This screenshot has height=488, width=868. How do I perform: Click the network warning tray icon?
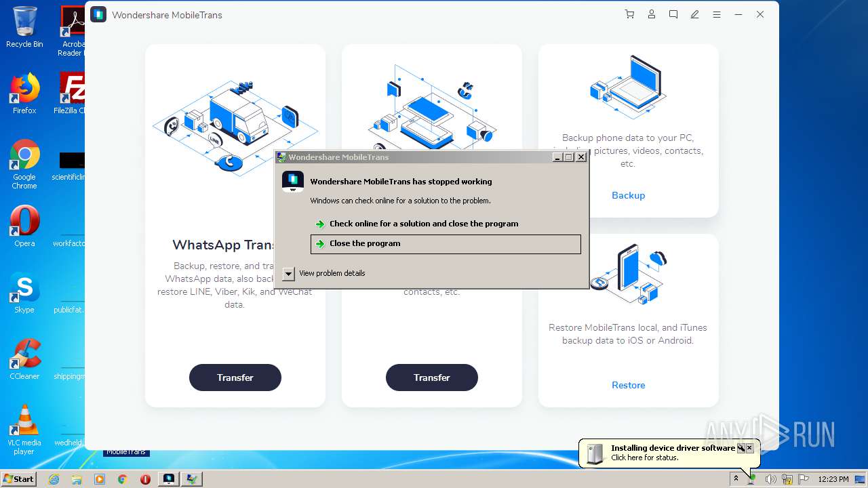click(787, 479)
